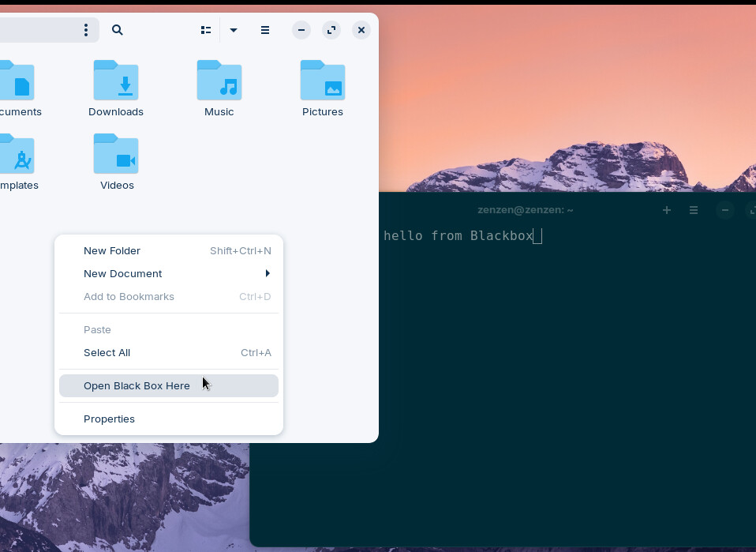The height and width of the screenshot is (552, 756).
Task: Open the Files hamburger menu
Action: pyautogui.click(x=265, y=30)
